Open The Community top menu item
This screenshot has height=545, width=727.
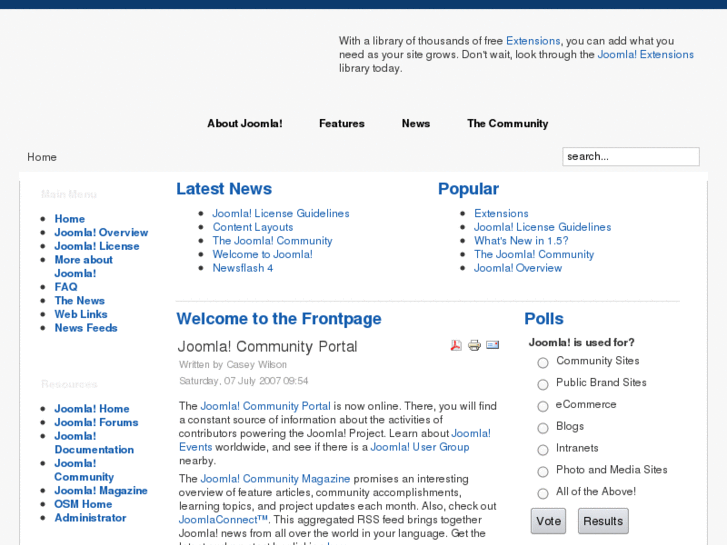point(508,123)
